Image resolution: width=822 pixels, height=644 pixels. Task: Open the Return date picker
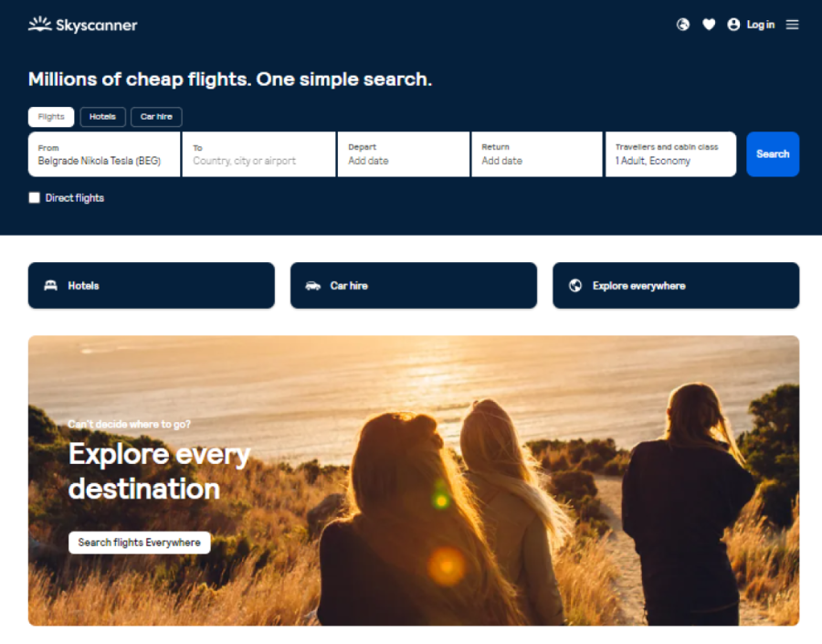pos(537,154)
